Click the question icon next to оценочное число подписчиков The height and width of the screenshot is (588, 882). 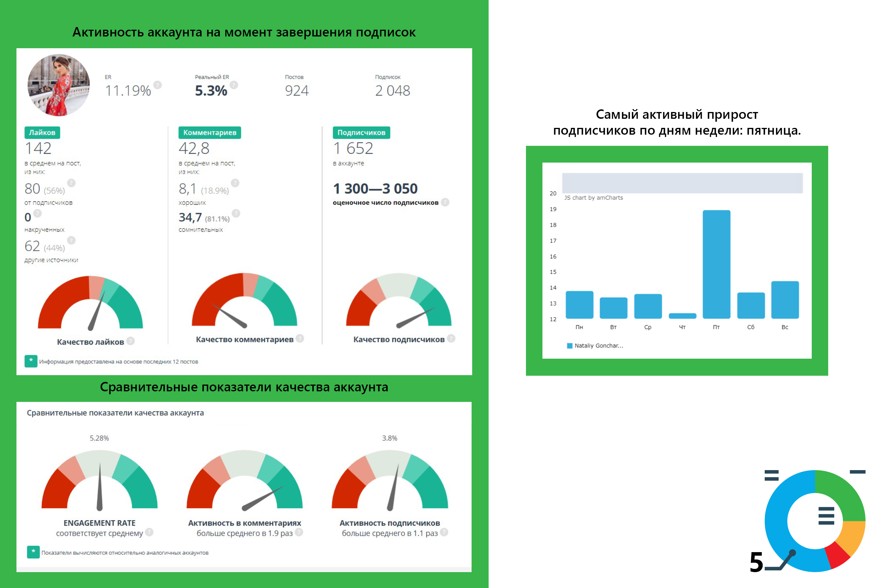(445, 203)
